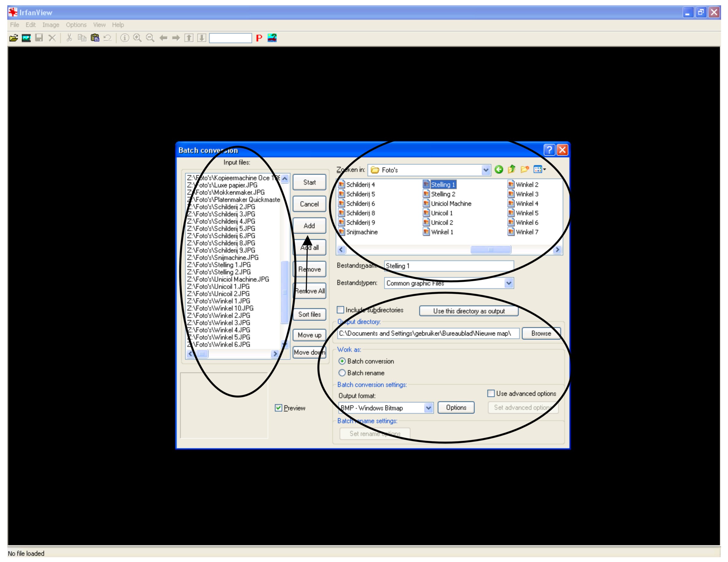
Task: Expand the Bestandstypen dropdown
Action: tap(508, 283)
